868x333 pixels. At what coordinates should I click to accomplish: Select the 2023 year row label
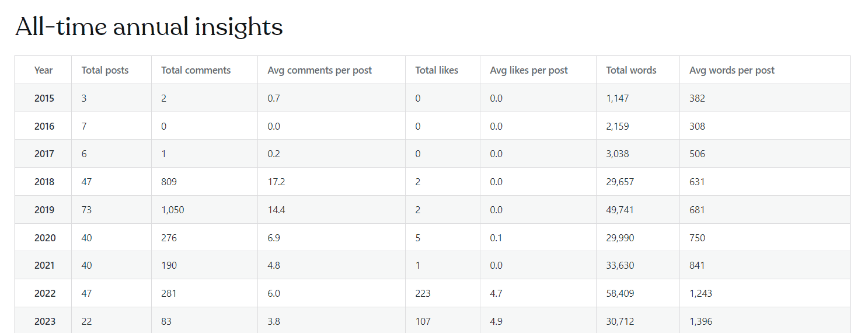point(44,321)
